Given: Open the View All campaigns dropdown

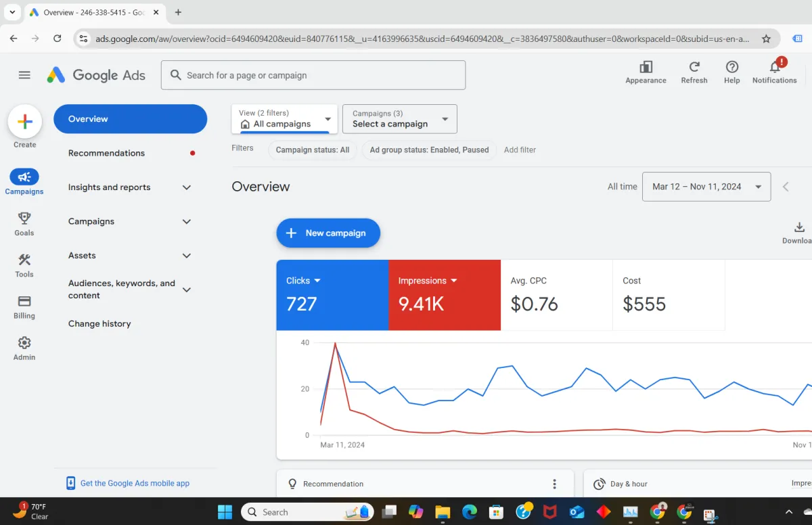Looking at the screenshot, I should [284, 119].
